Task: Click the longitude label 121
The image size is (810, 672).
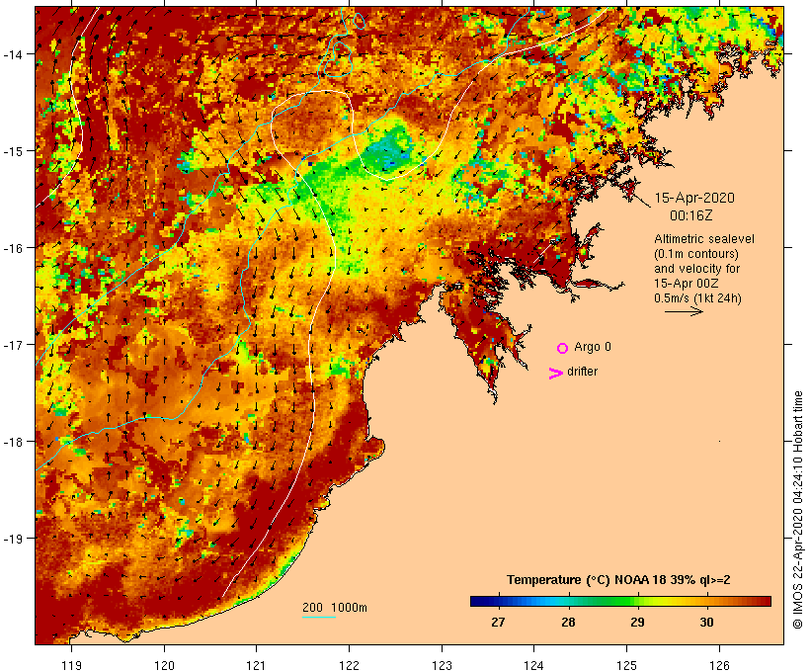Action: [256, 665]
